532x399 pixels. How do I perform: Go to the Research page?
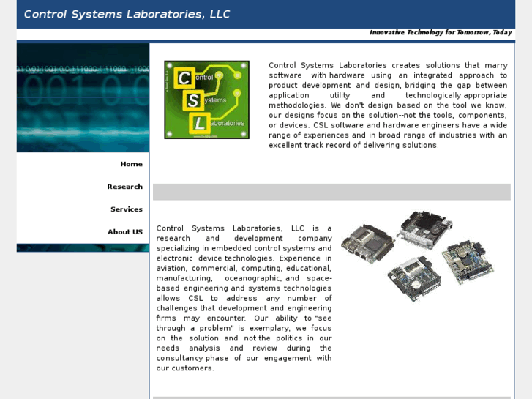coord(124,187)
